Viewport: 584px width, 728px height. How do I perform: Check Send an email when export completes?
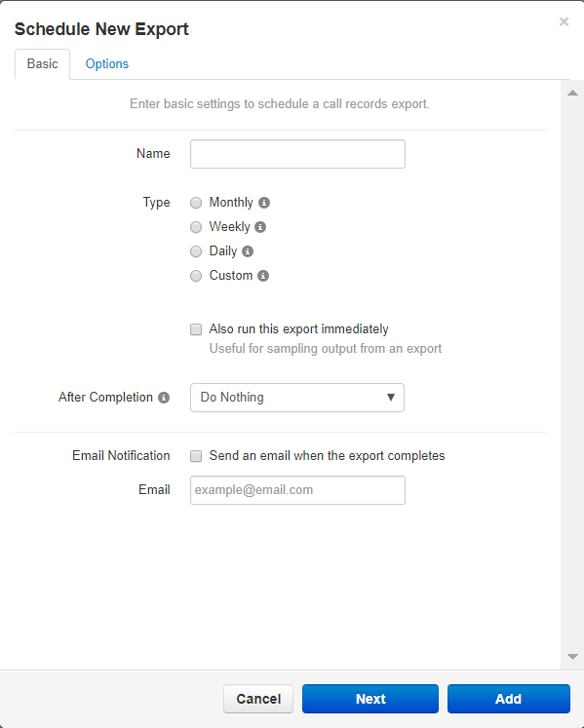(196, 456)
